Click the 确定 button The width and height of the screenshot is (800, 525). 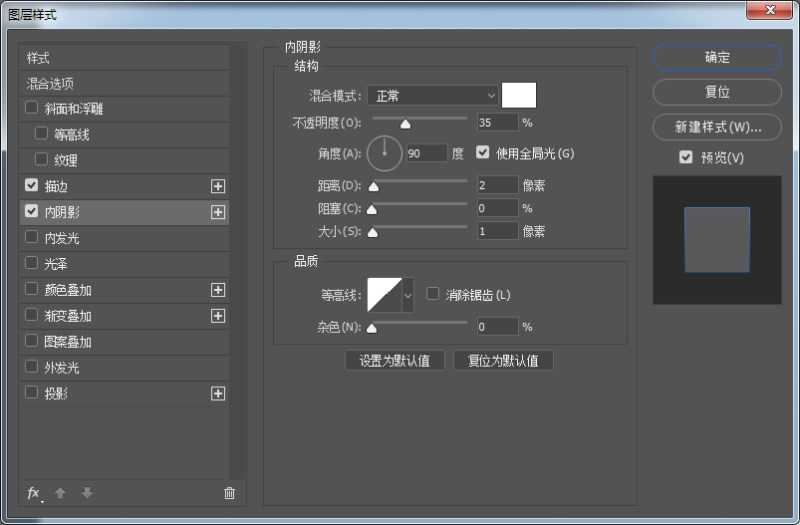(717, 57)
